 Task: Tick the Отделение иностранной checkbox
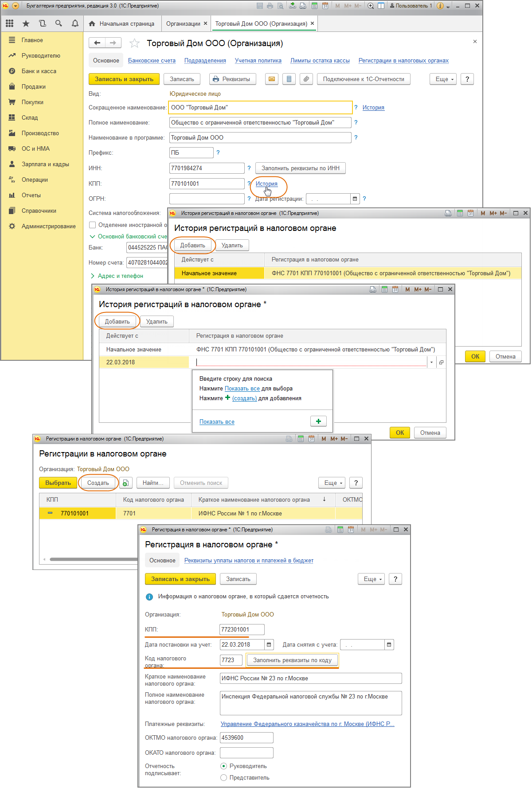tap(93, 225)
